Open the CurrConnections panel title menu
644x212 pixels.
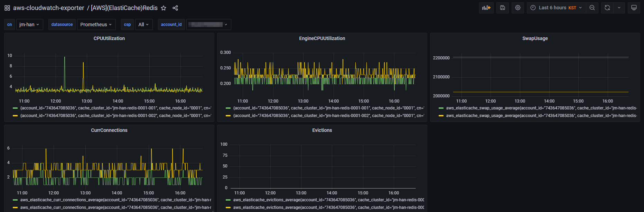109,130
